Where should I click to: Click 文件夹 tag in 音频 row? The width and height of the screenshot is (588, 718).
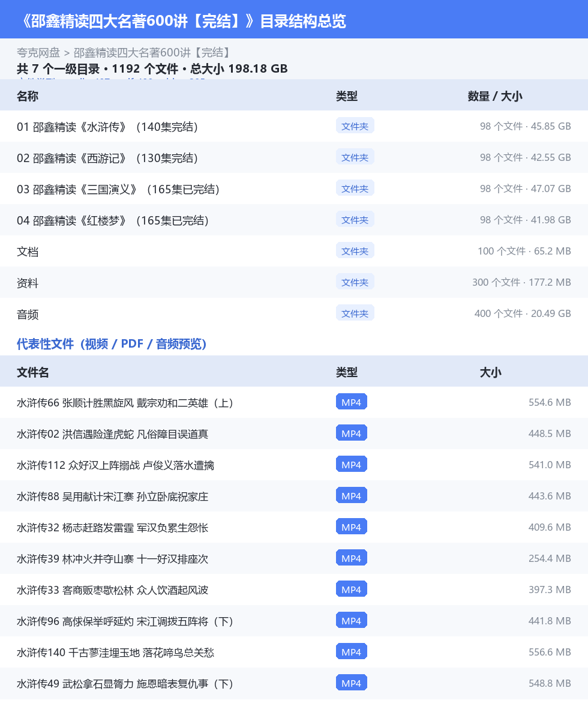coord(355,313)
